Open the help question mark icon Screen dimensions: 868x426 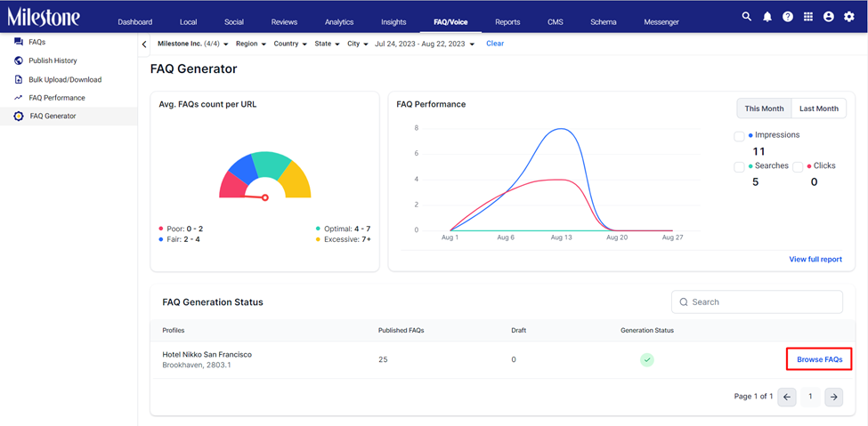click(787, 17)
